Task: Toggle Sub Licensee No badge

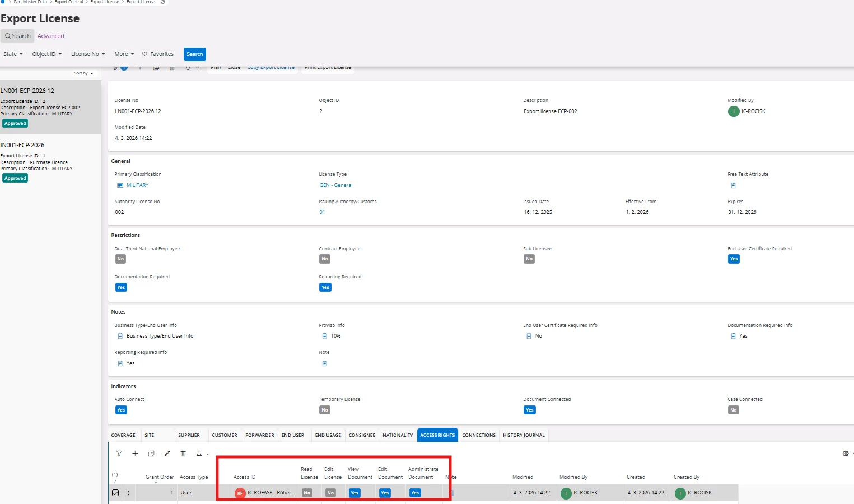Action: click(529, 259)
